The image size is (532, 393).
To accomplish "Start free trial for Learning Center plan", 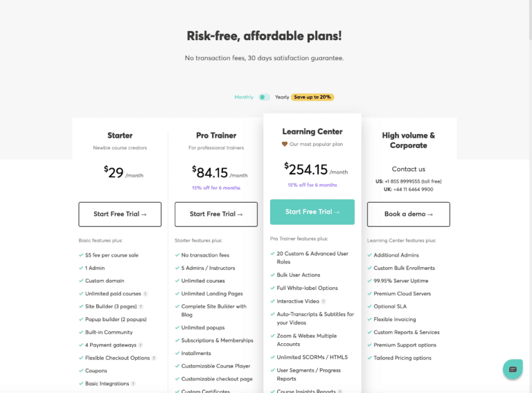I will (312, 212).
